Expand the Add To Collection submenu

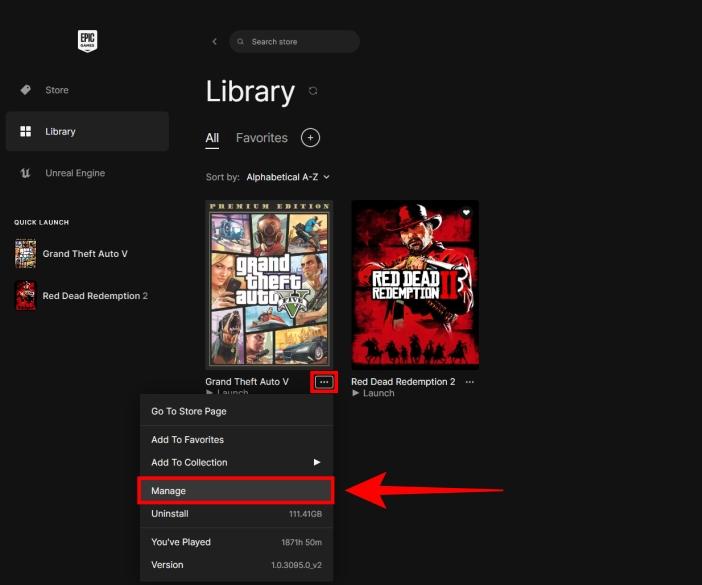pos(237,462)
